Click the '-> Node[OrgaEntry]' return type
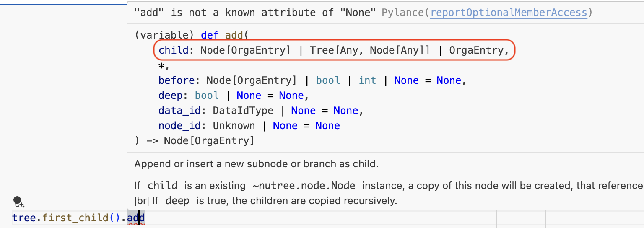Screen dimensions: 644x228 pos(200,141)
